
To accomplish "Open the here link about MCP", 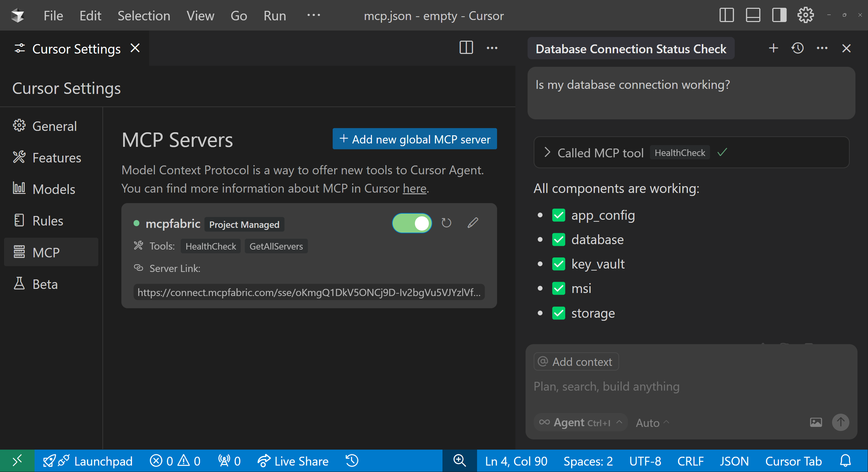I will click(x=414, y=189).
